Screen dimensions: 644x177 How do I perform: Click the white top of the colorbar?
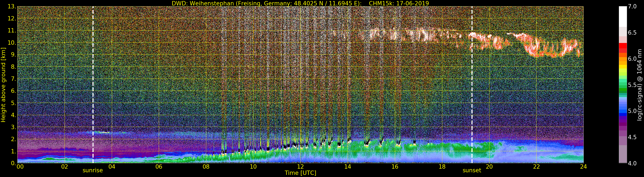tap(623, 15)
